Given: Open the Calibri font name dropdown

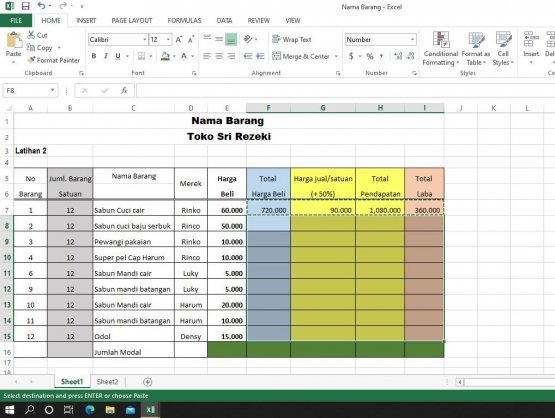Looking at the screenshot, I should [x=144, y=40].
